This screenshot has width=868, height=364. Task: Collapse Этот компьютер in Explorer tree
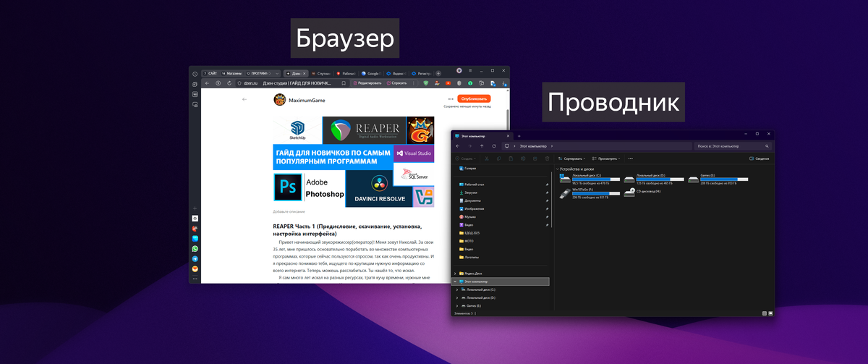point(454,282)
